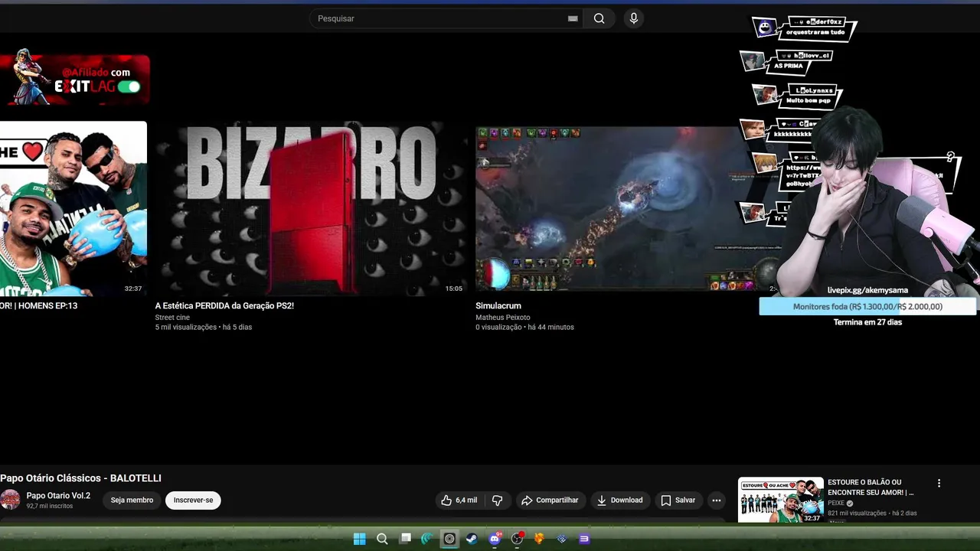The height and width of the screenshot is (551, 980).
Task: Click the 'Termina em 27 dias' text
Action: coord(867,322)
